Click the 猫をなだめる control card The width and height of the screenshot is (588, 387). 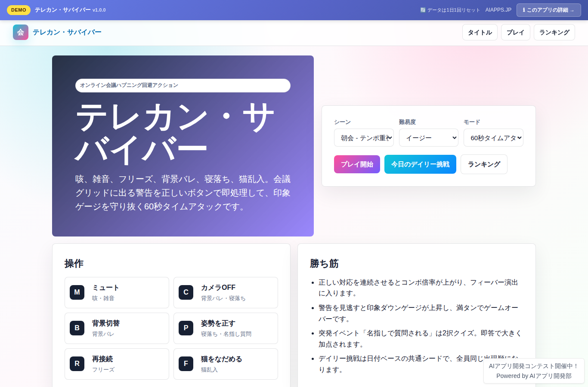click(x=226, y=364)
